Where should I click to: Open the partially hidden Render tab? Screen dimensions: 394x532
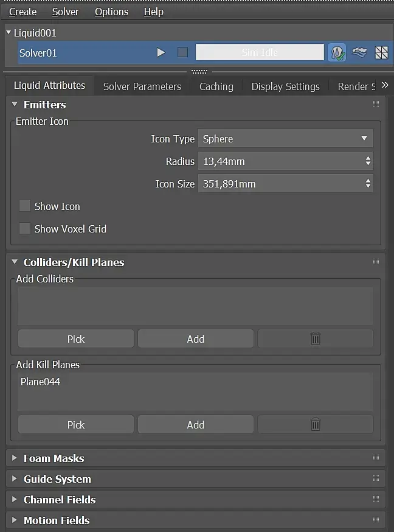(356, 86)
